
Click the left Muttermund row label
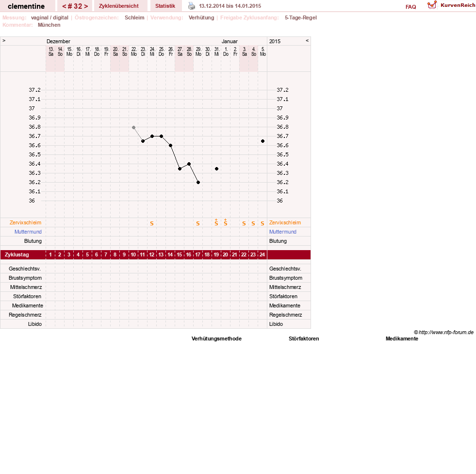28,232
